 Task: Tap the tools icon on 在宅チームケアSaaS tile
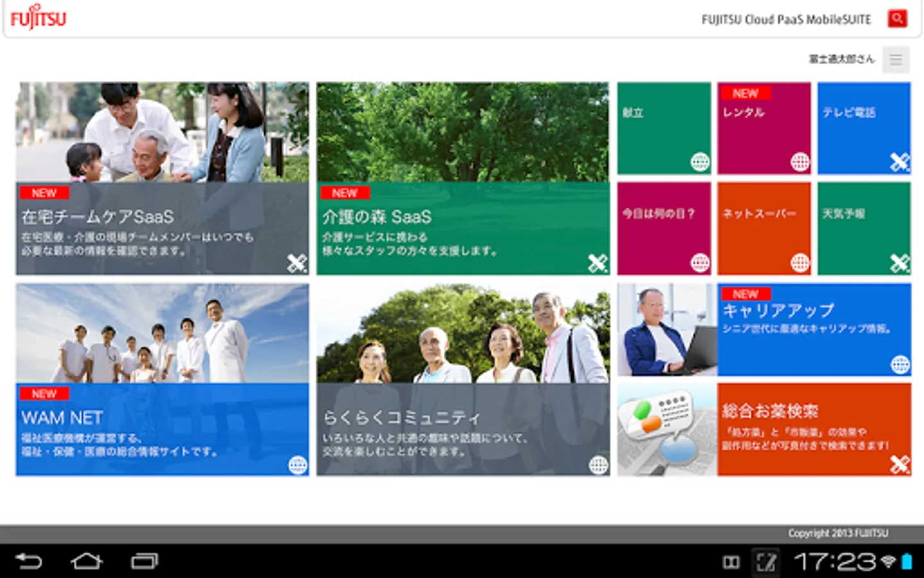pyautogui.click(x=296, y=262)
